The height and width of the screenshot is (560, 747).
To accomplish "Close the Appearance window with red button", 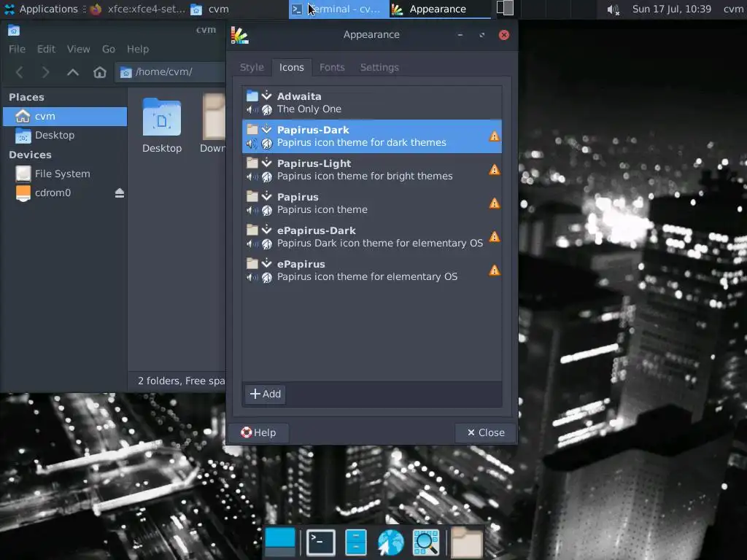I will tap(504, 35).
